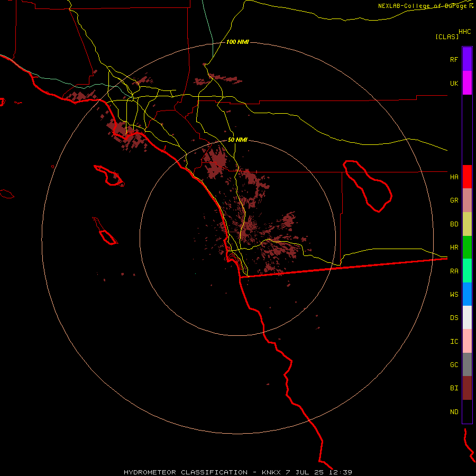Click the RF purple legend swatch
This screenshot has height=476, width=476.
(x=467, y=59)
